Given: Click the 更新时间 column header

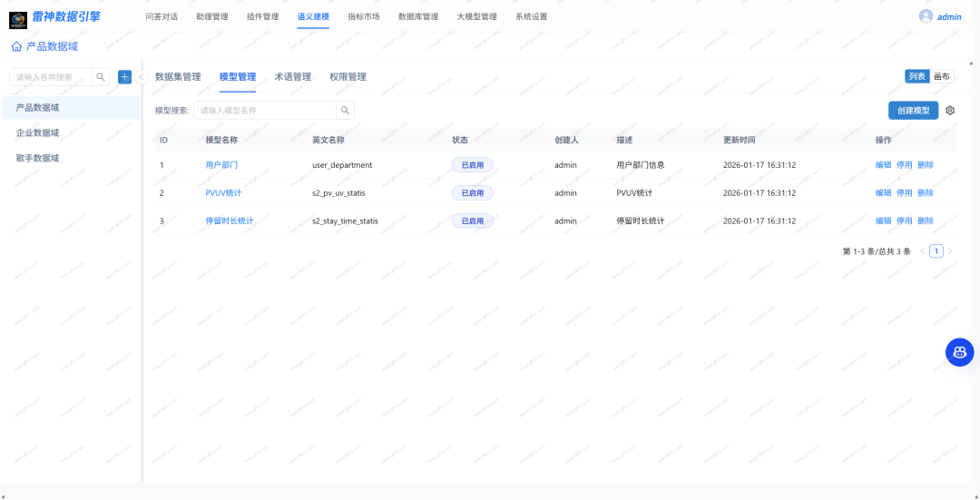Looking at the screenshot, I should tap(740, 140).
